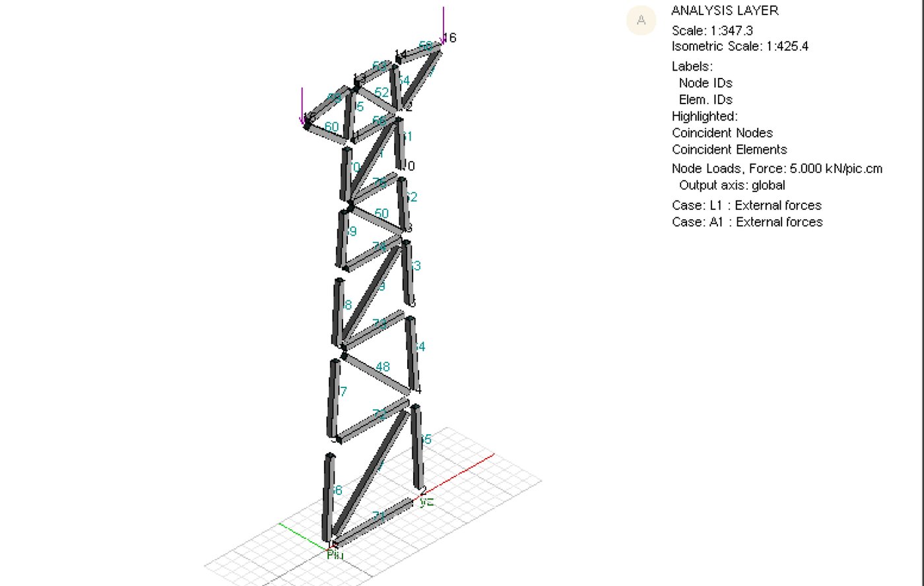Click 'Case: L1 : External forces' text
The height and width of the screenshot is (586, 924).
coord(746,205)
